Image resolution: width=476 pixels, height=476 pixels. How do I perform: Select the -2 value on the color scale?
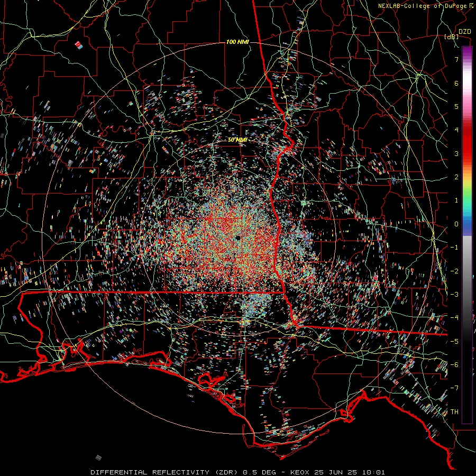[x=454, y=271]
